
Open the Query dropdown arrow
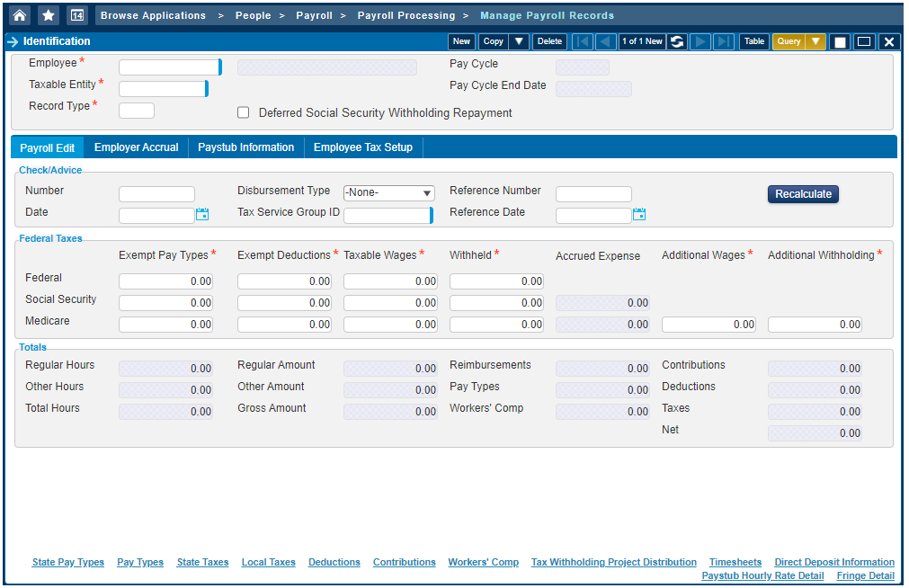(x=815, y=41)
